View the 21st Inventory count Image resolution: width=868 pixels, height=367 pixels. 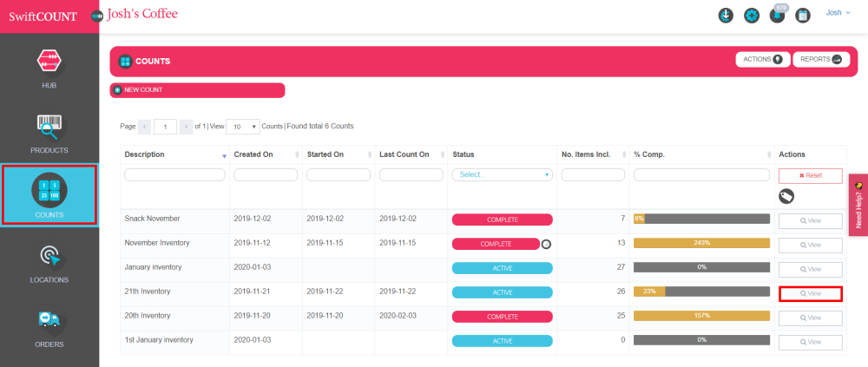click(811, 294)
